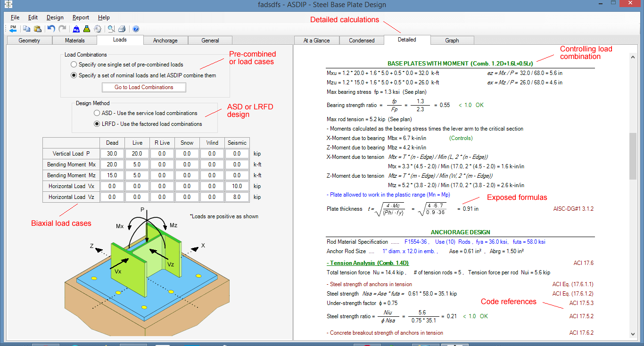Click the ACI Eq. (17.6.1.1) reference
Screen dimensions: 644x346
point(573,284)
